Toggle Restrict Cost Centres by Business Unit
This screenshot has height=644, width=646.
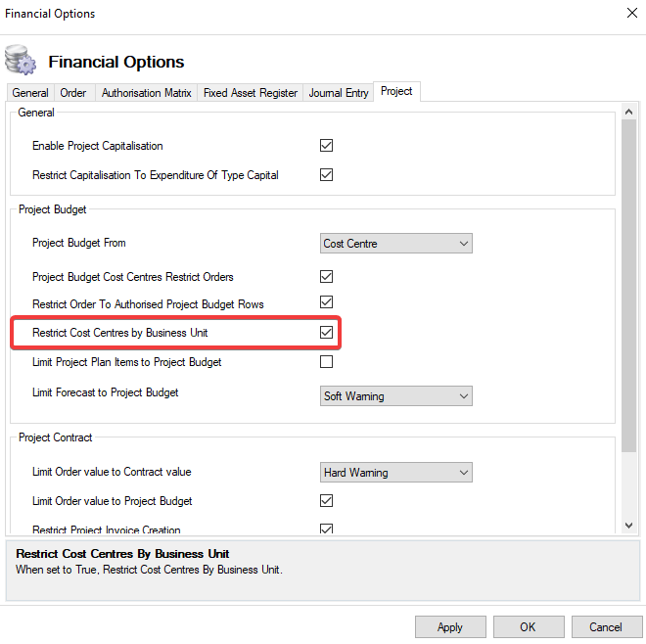327,333
